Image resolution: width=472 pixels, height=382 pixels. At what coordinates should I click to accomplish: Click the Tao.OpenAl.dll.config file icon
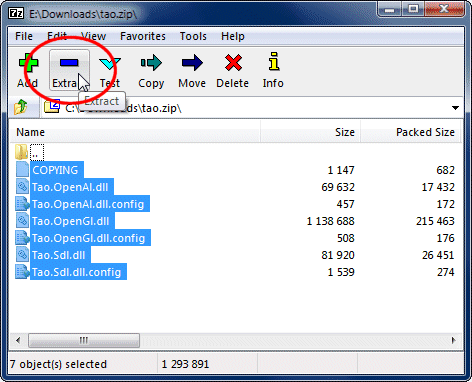pyautogui.click(x=22, y=203)
